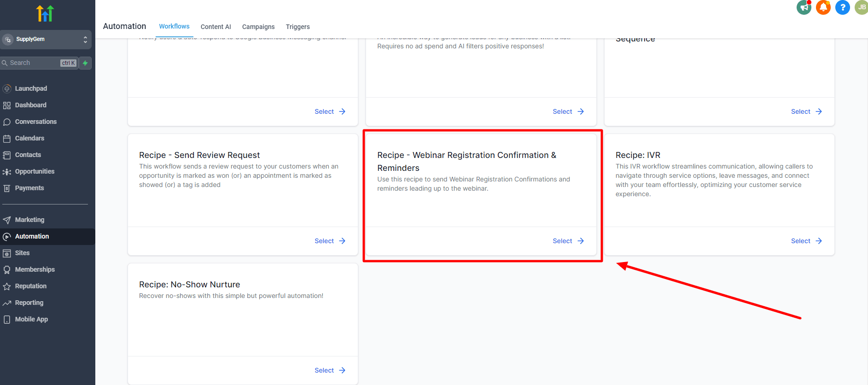868x385 pixels.
Task: Click the blue help question mark icon
Action: pos(843,7)
